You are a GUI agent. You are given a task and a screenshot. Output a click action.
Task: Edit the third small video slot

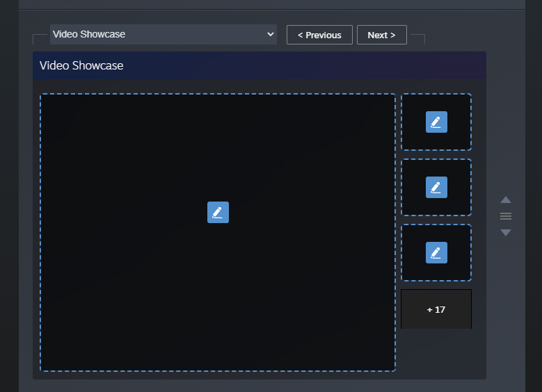click(436, 252)
